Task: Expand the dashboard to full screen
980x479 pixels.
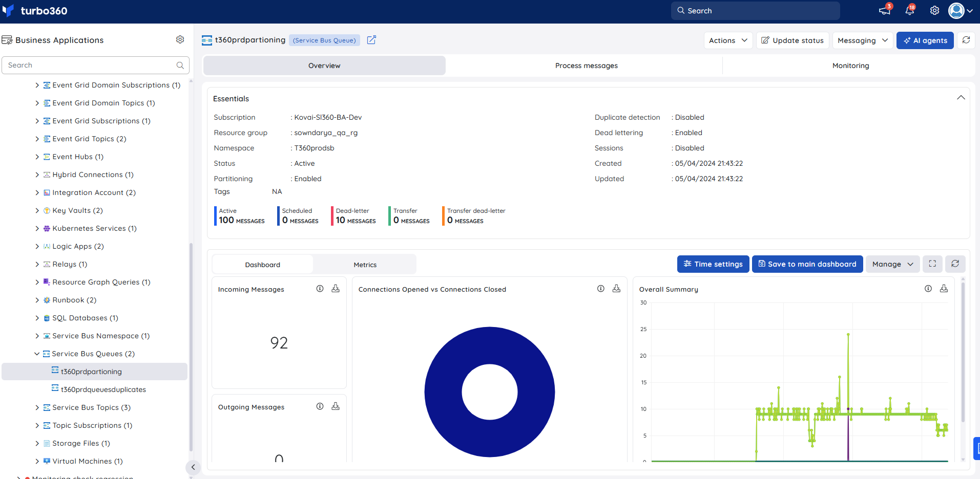Action: (932, 264)
